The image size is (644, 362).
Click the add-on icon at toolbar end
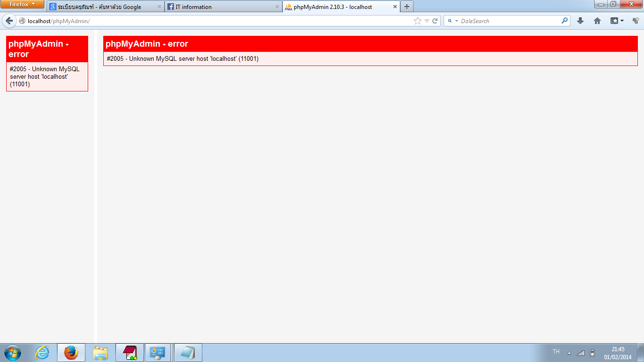[x=636, y=21]
